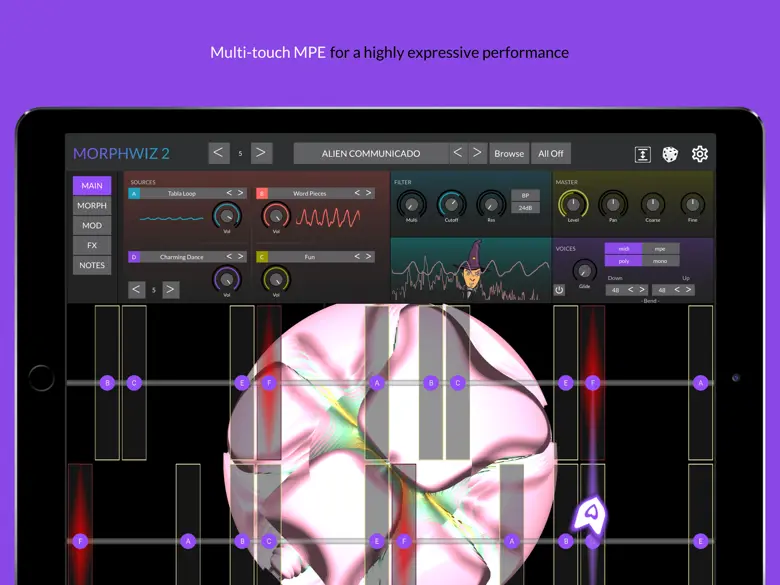Click the source D Vol knob
The width and height of the screenshot is (780, 585).
click(x=227, y=280)
